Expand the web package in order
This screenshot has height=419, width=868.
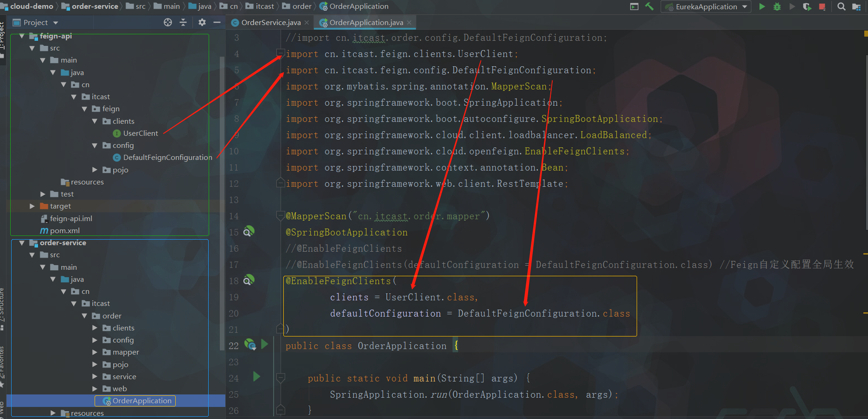(x=95, y=388)
